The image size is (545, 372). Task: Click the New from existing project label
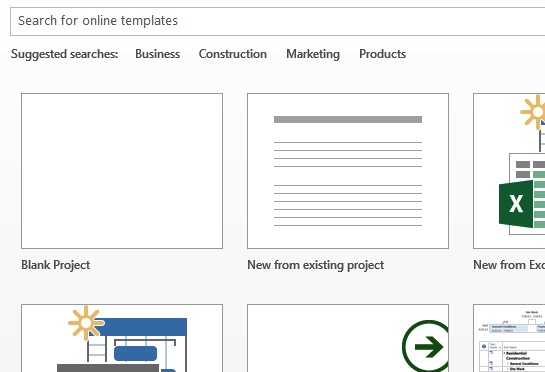(x=316, y=265)
